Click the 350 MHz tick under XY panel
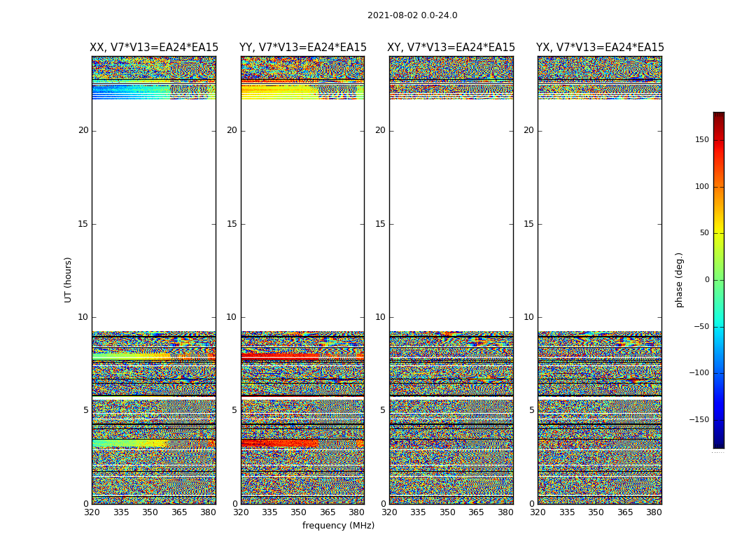 coord(448,512)
